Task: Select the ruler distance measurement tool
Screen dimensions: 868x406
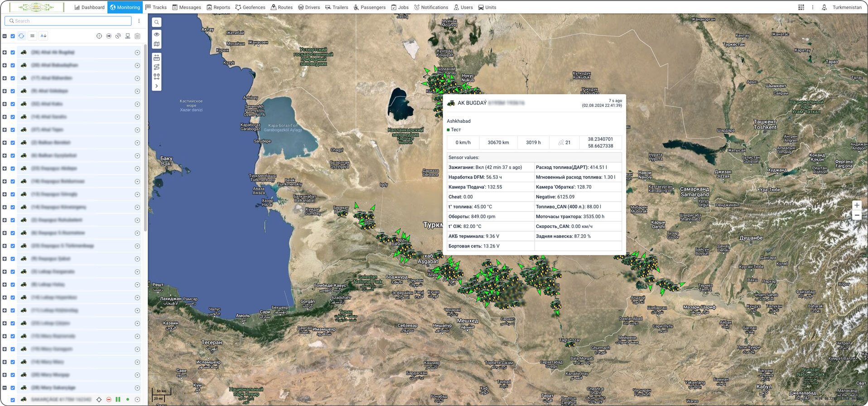Action: tap(157, 58)
